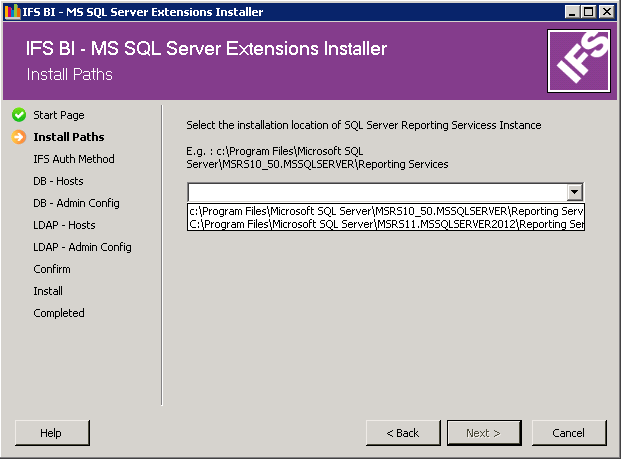This screenshot has width=622, height=459.
Task: Jump to DB - Hosts step
Action: point(58,181)
